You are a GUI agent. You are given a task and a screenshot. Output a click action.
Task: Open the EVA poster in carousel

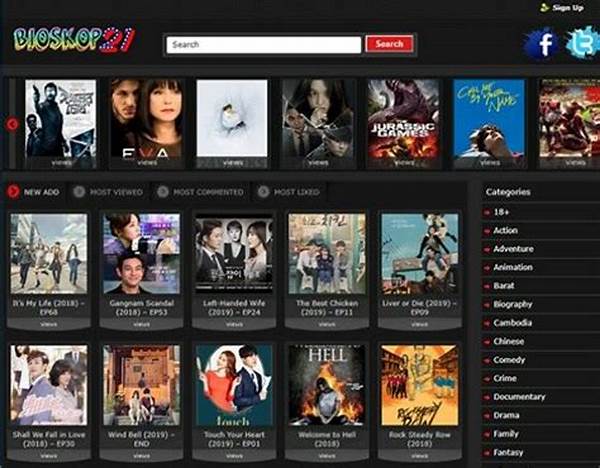click(147, 118)
